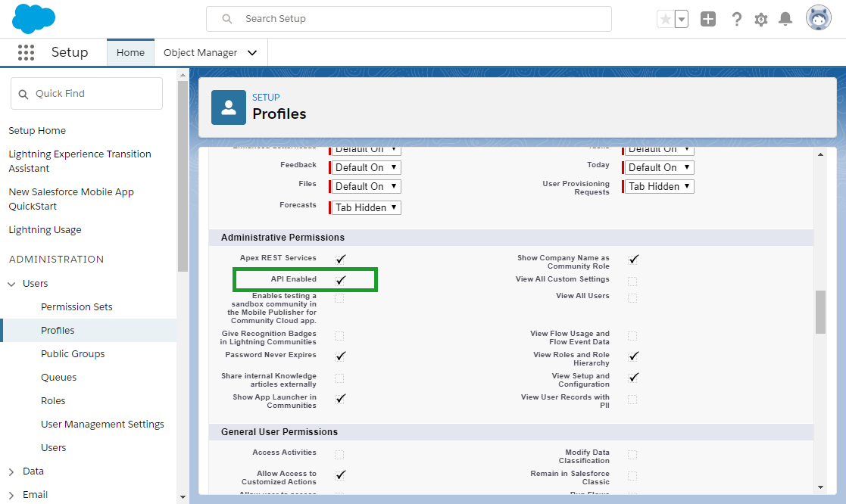
Task: Click the favorites star icon
Action: click(x=666, y=20)
